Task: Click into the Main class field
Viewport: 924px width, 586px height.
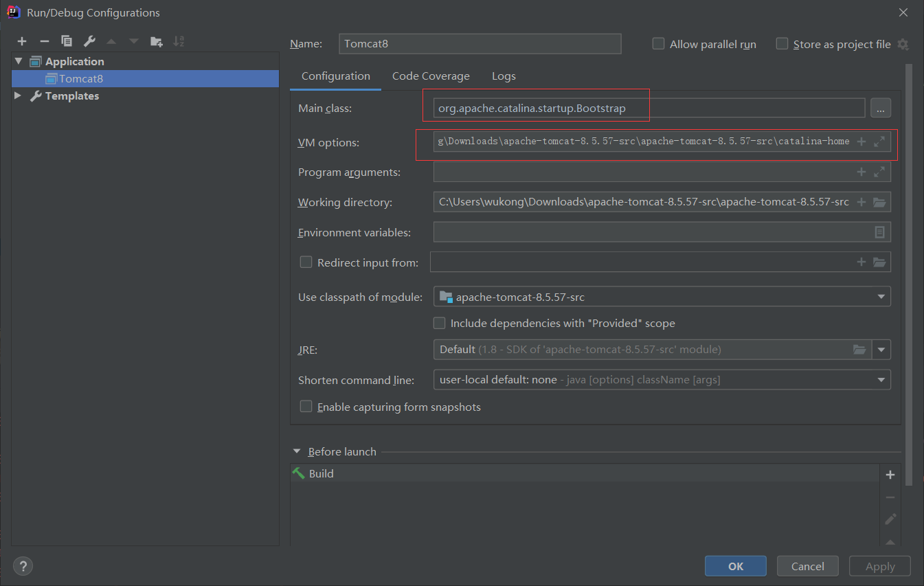Action: [x=649, y=109]
